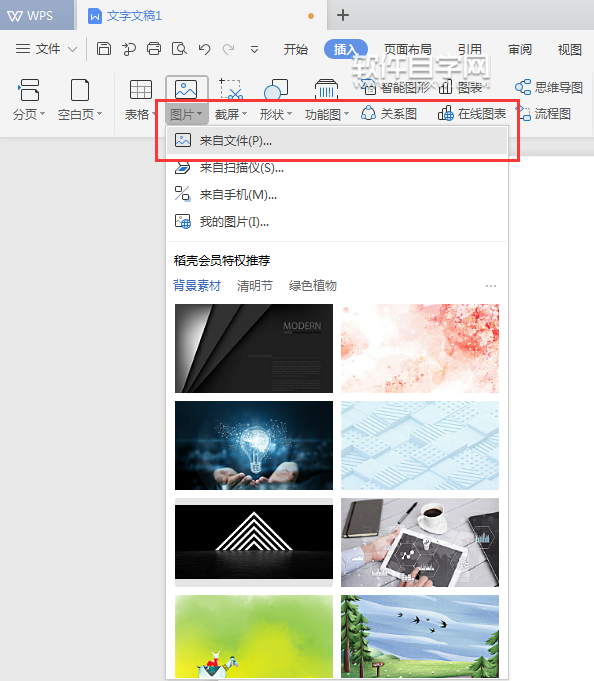Insert a 思维导图 mind map
The width and height of the screenshot is (594, 681).
click(x=549, y=87)
